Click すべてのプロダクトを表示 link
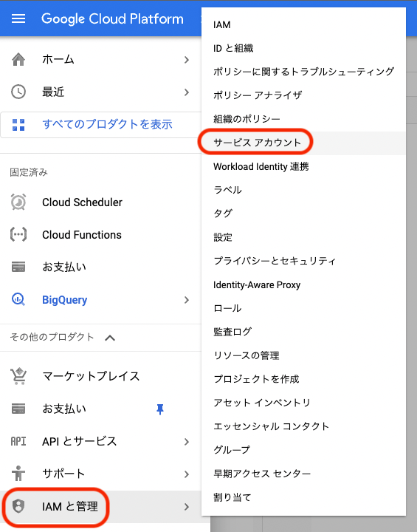 tap(107, 125)
